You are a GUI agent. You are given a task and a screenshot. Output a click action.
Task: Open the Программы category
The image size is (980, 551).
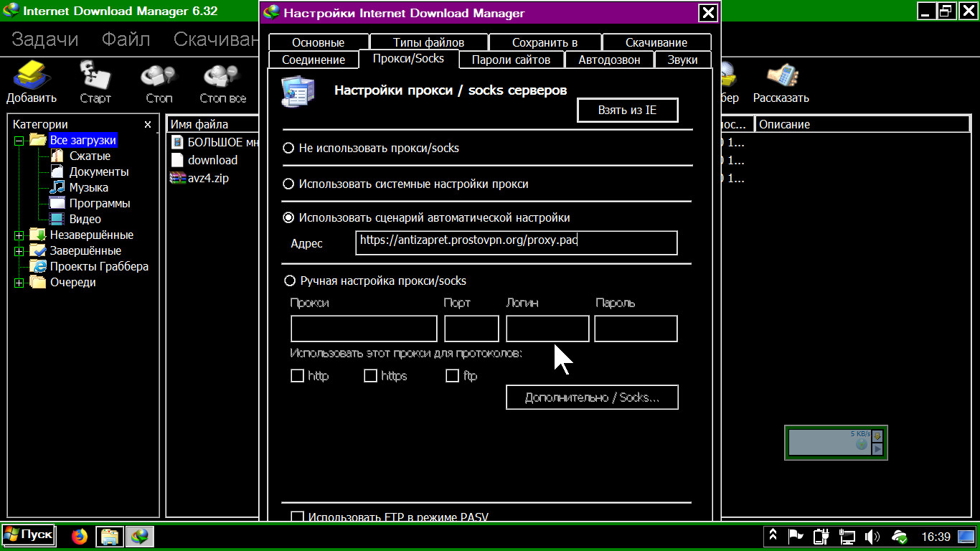pos(100,204)
